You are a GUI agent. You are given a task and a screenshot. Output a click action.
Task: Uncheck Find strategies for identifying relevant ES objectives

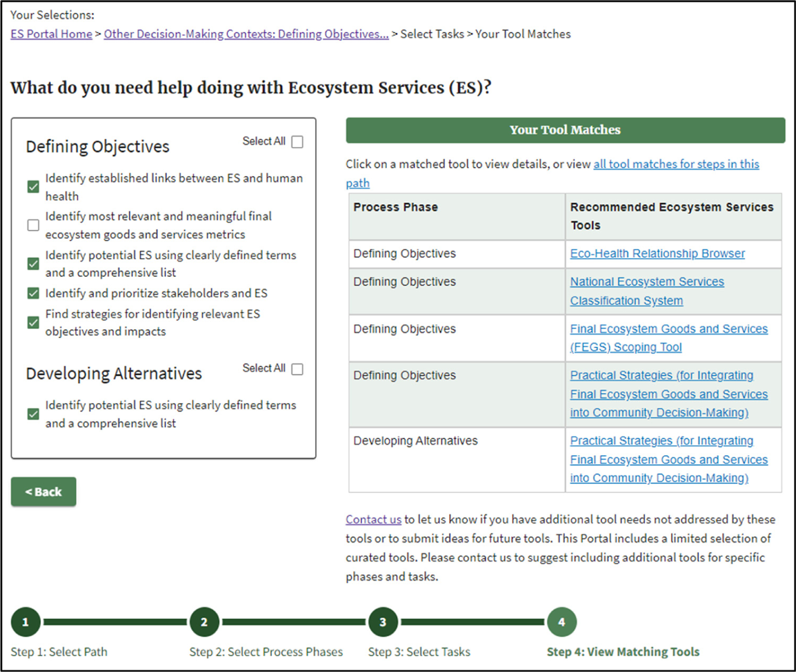click(x=33, y=323)
